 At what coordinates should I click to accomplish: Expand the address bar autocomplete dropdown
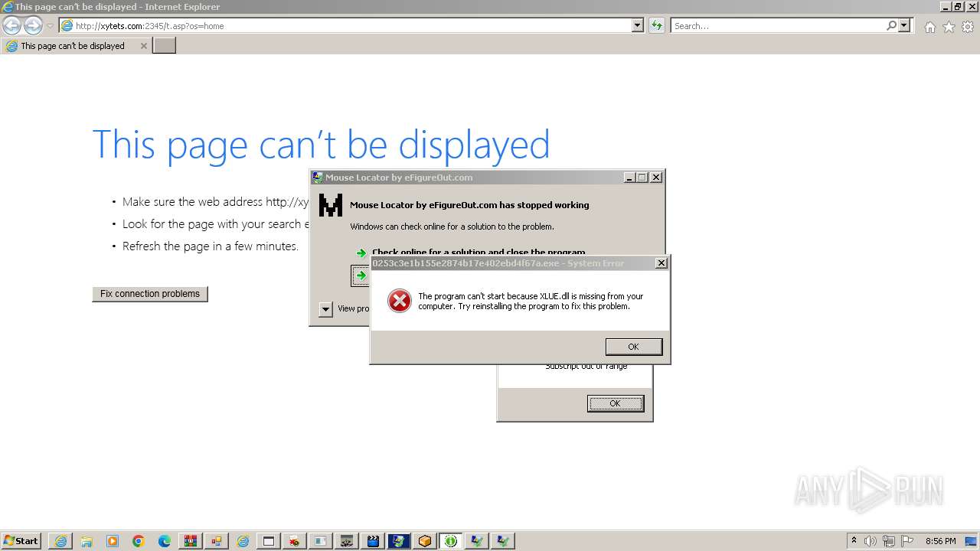(638, 25)
